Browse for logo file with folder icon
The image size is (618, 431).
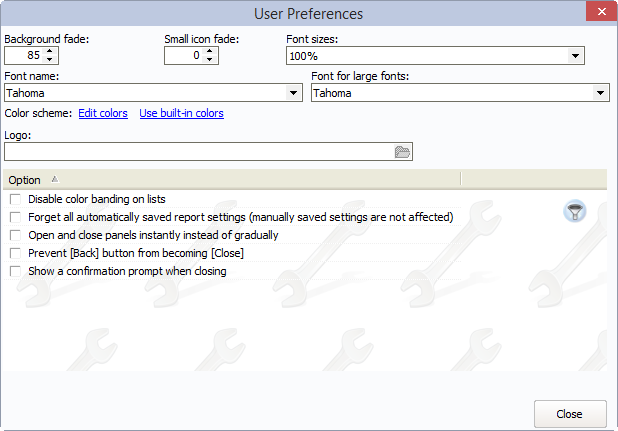(402, 152)
